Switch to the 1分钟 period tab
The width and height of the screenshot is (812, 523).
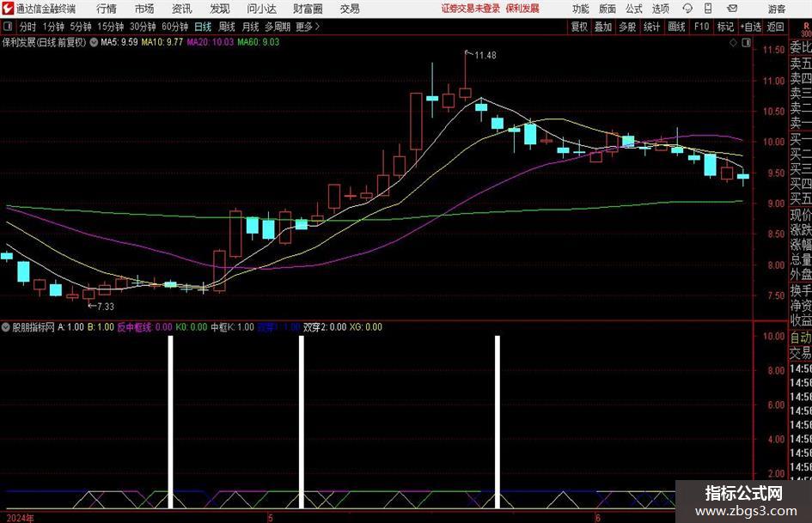click(x=53, y=27)
